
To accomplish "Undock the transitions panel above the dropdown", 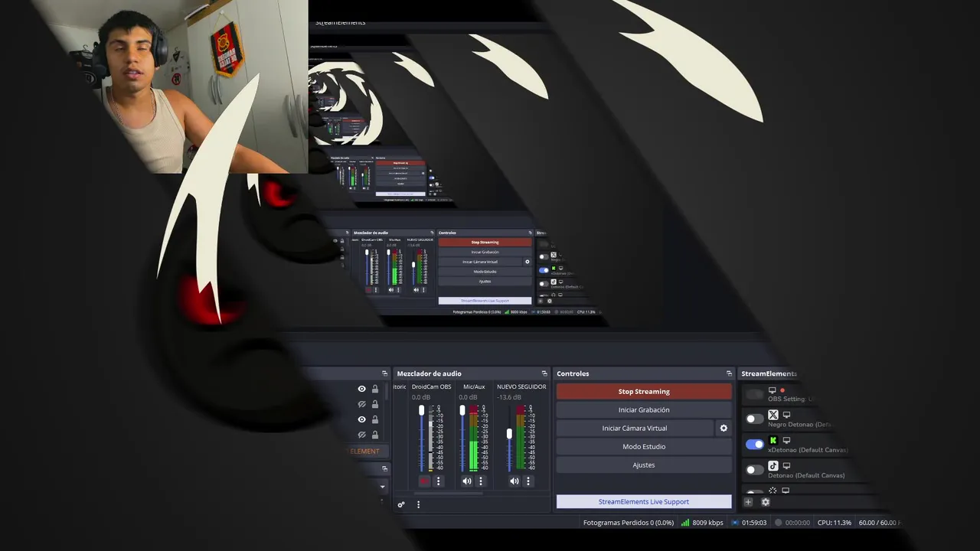I will [x=385, y=468].
